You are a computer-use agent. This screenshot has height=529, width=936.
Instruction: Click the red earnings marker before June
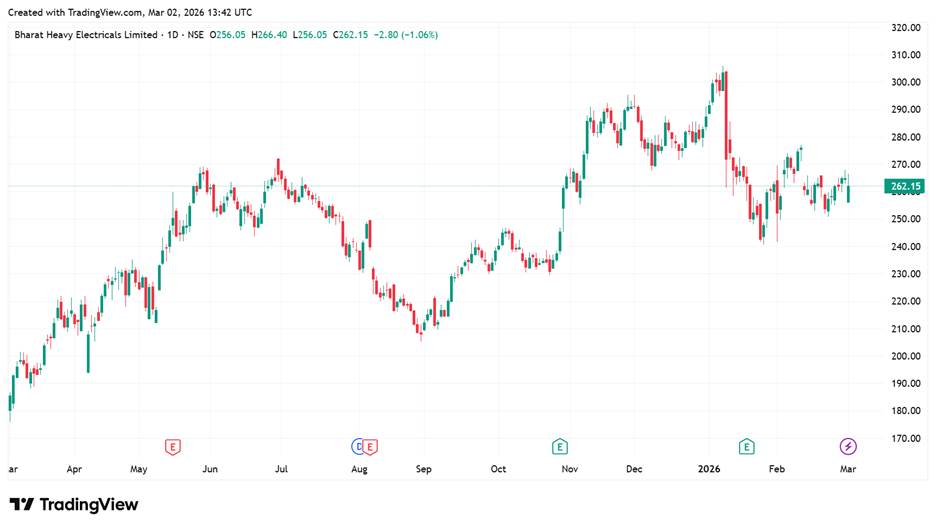tap(173, 446)
